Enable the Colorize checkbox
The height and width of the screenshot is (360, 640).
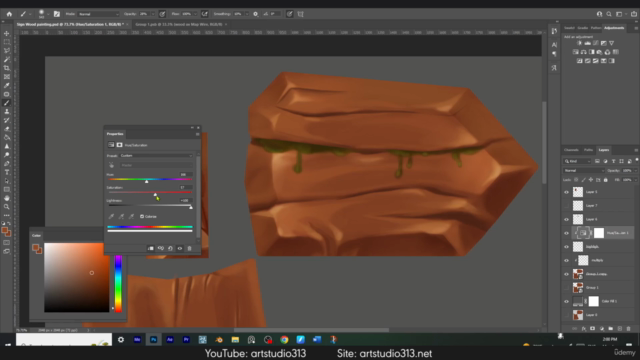coord(142,216)
